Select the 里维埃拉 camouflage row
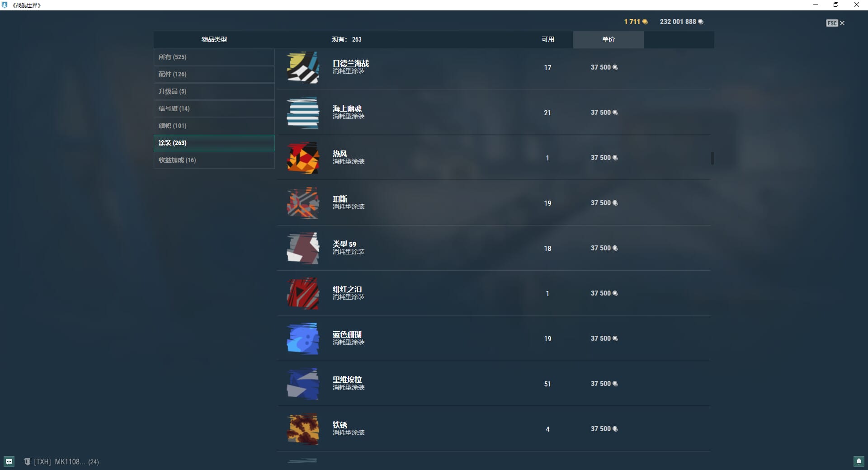Screen dimensions: 868x470 [x=494, y=384]
